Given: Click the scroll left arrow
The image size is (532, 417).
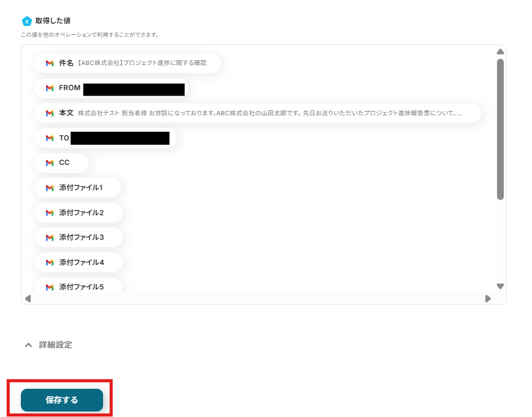Looking at the screenshot, I should tap(28, 299).
